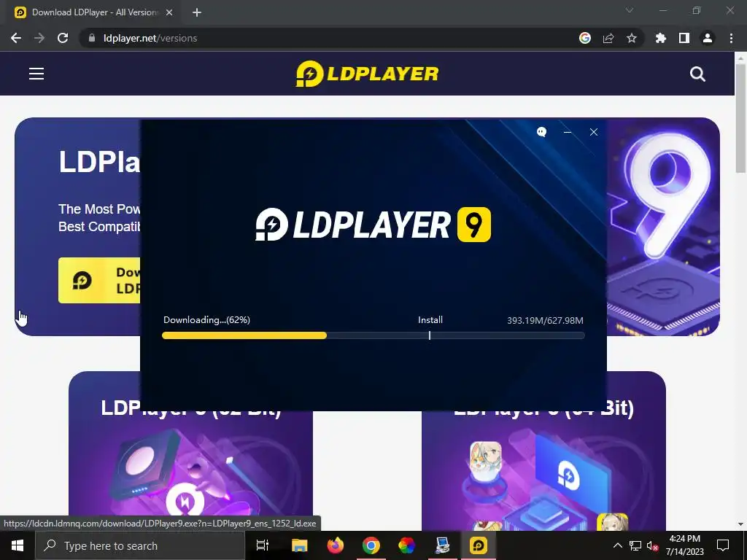
Task: Go back to previous page in Chrome
Action: coord(16,38)
